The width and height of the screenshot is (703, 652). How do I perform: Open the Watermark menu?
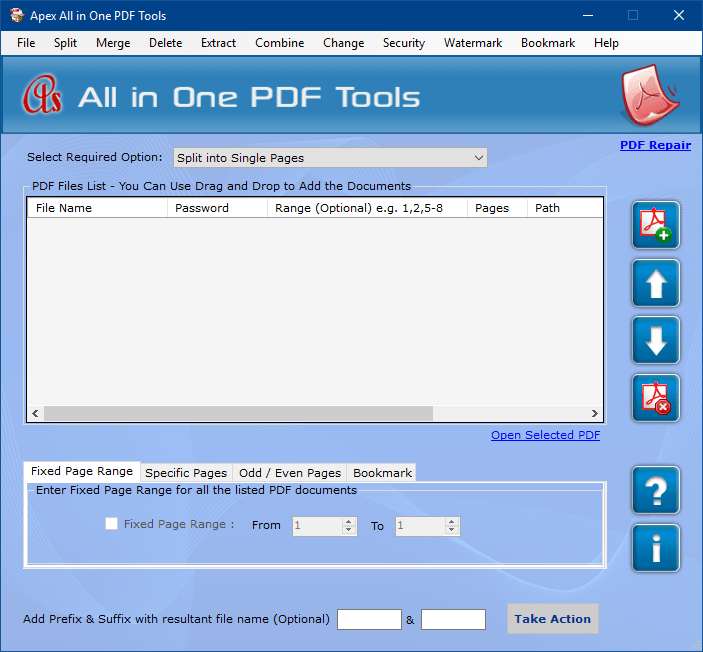(473, 43)
